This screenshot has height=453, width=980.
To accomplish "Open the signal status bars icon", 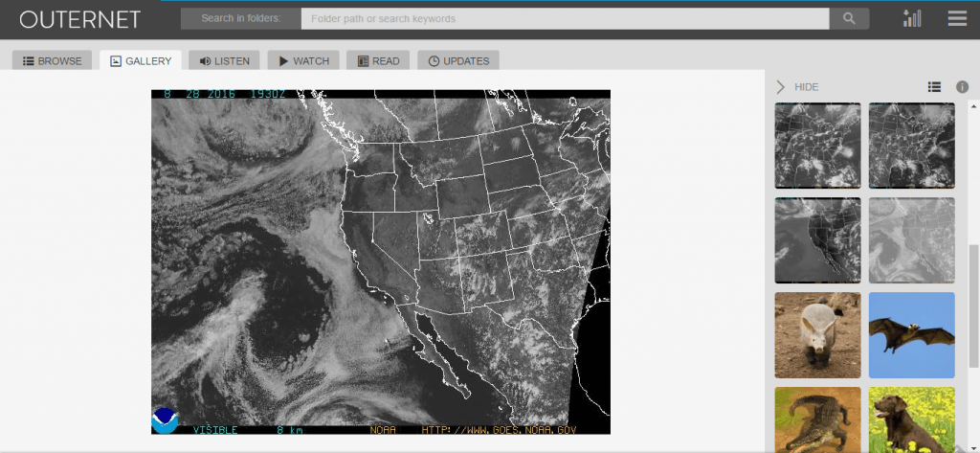I will click(912, 18).
